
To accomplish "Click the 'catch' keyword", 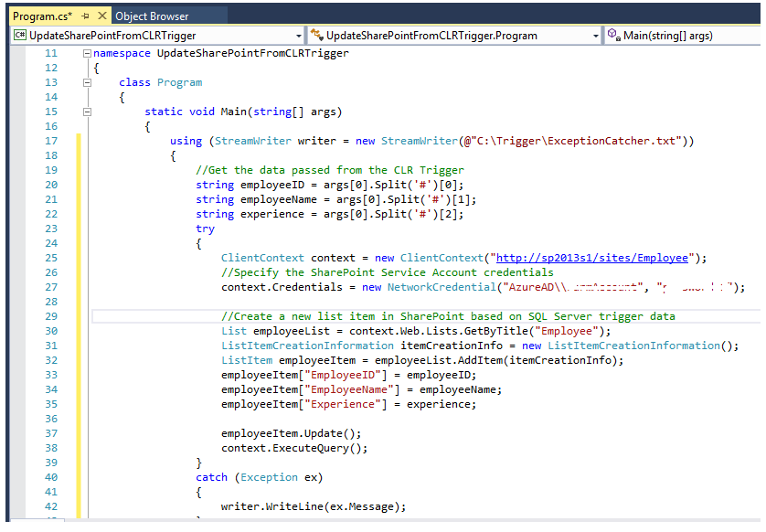I will 211,477.
